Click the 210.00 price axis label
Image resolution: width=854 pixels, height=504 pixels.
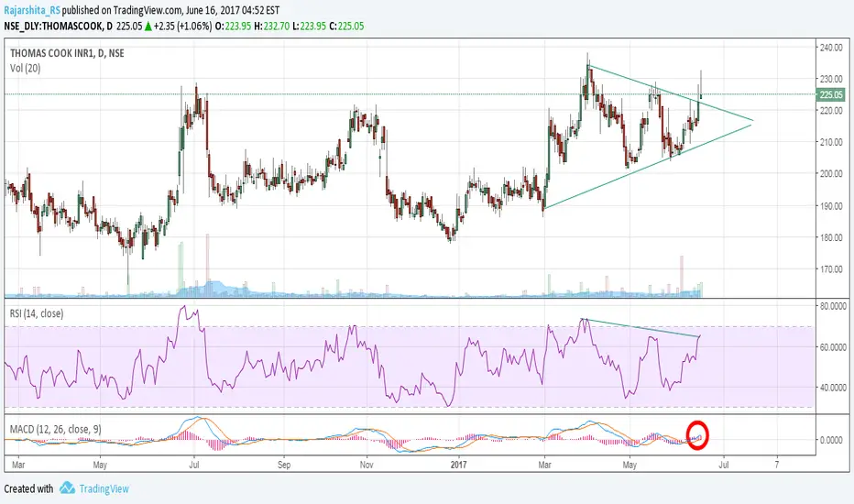click(831, 142)
